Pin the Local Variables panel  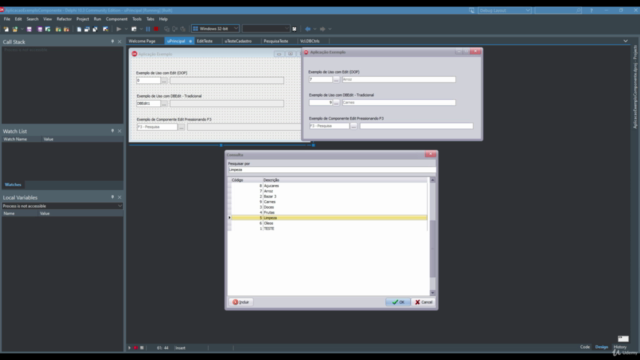[113, 197]
